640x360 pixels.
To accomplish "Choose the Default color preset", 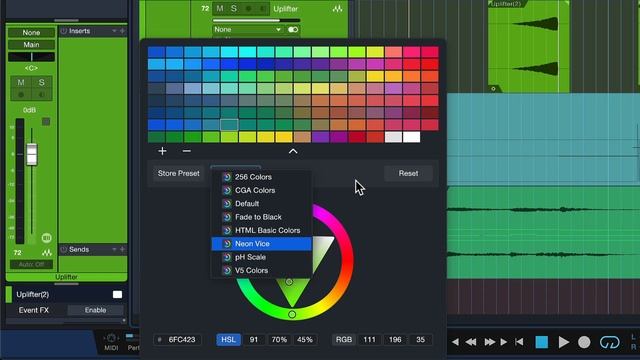I will click(261, 204).
